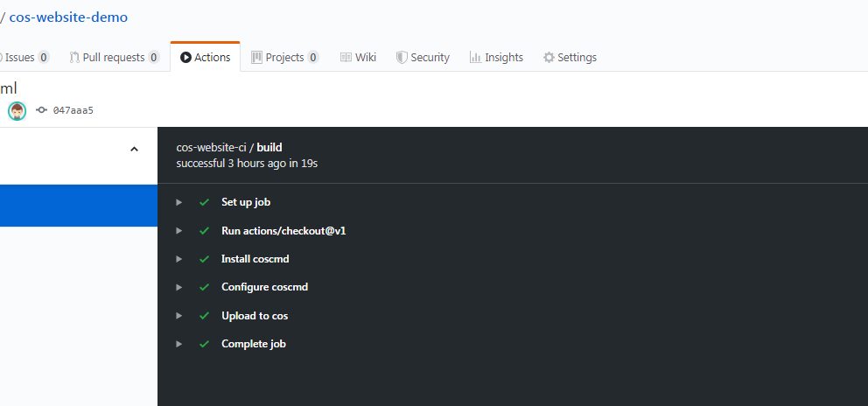Click the user avatar icon
Image resolution: width=868 pixels, height=406 pixels.
point(17,110)
